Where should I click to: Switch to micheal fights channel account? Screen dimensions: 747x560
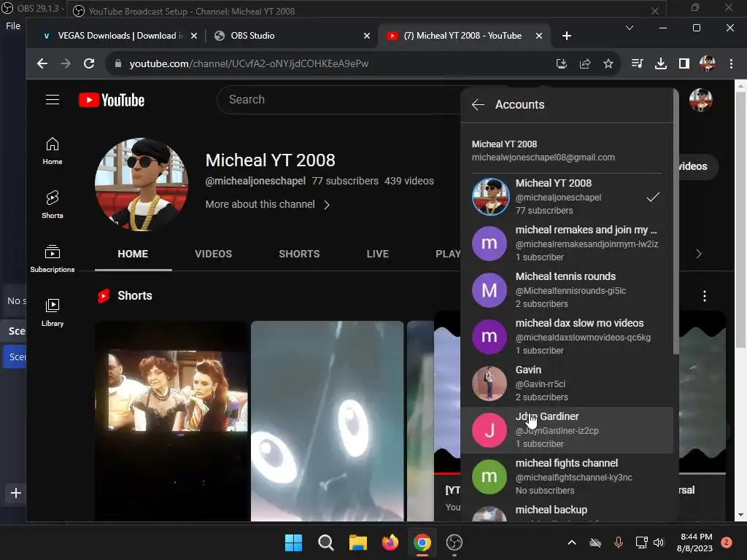(x=567, y=477)
